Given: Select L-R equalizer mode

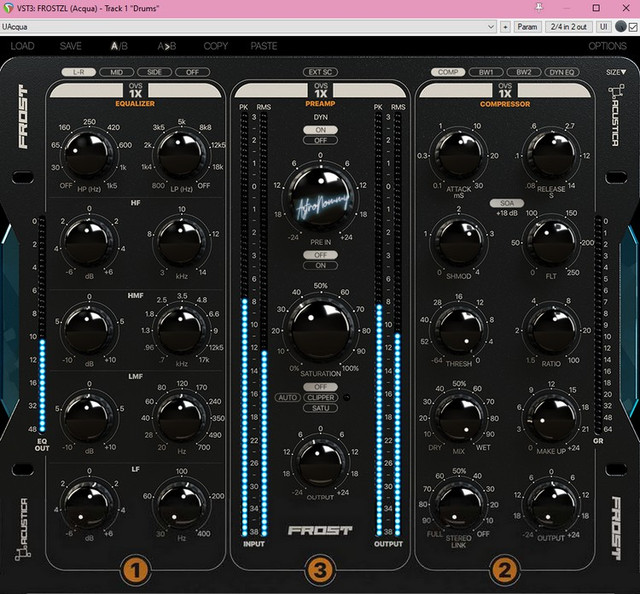Looking at the screenshot, I should [x=79, y=72].
